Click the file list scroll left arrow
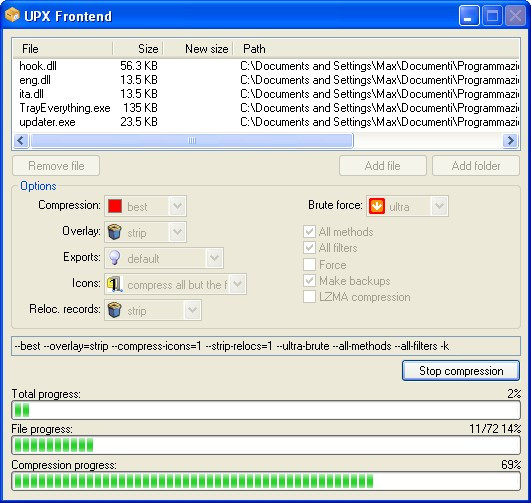The image size is (531, 503). (x=21, y=140)
